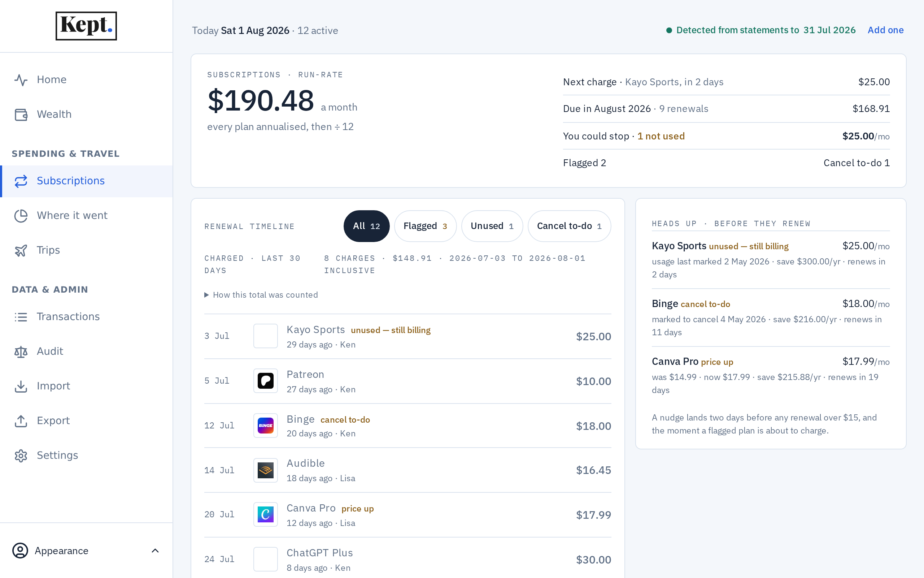This screenshot has width=924, height=578.
Task: Click Binge in Heads up panel
Action: (771, 318)
